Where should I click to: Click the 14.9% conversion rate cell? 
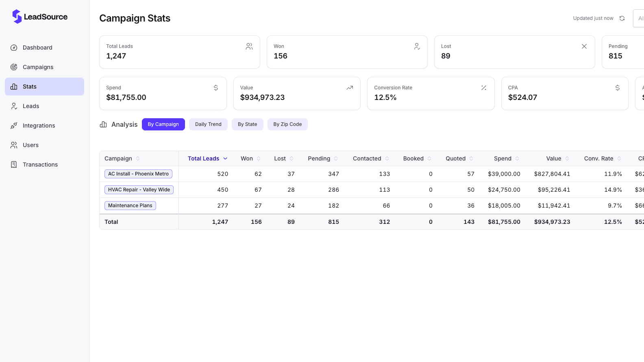[x=613, y=190]
